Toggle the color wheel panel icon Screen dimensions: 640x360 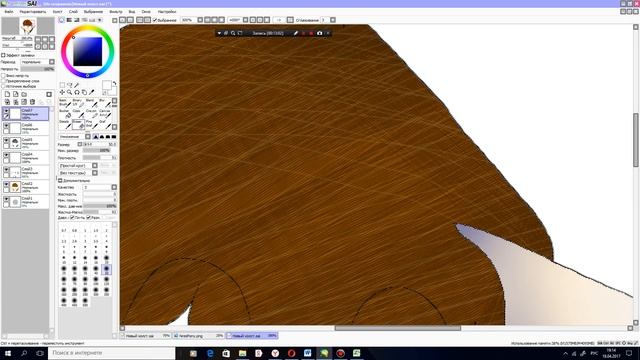coord(62,20)
